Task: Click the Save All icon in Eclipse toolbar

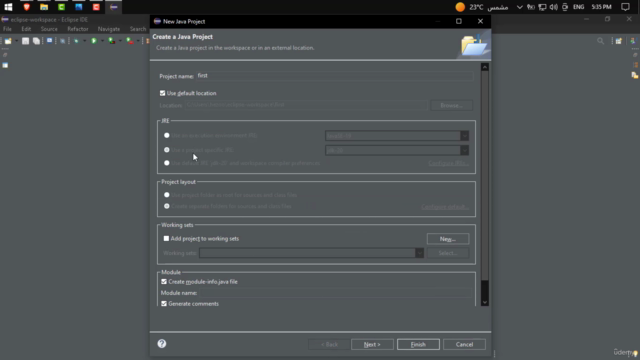Action: pyautogui.click(x=36, y=41)
